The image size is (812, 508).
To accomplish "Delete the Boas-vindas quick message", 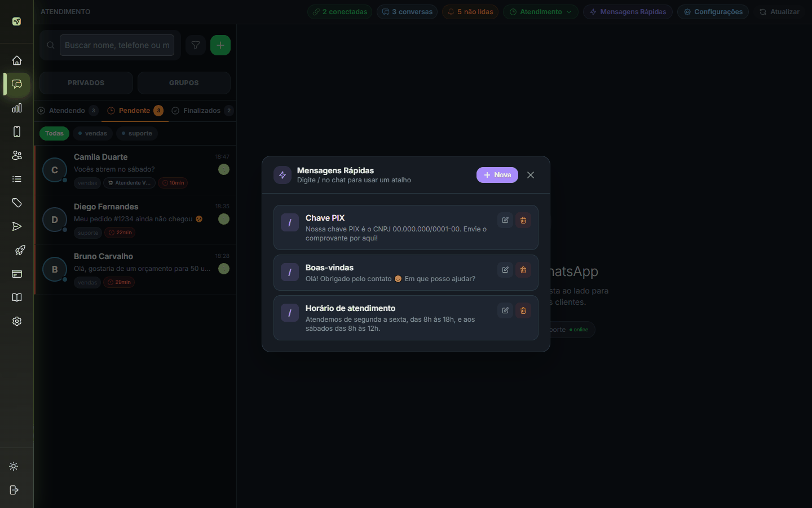I will pyautogui.click(x=523, y=270).
